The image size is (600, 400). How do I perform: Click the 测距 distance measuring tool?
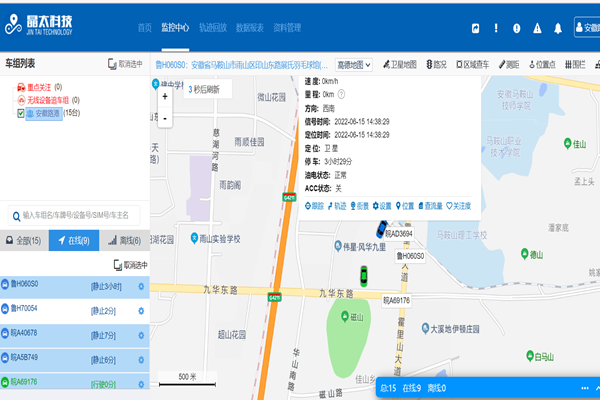coord(508,65)
